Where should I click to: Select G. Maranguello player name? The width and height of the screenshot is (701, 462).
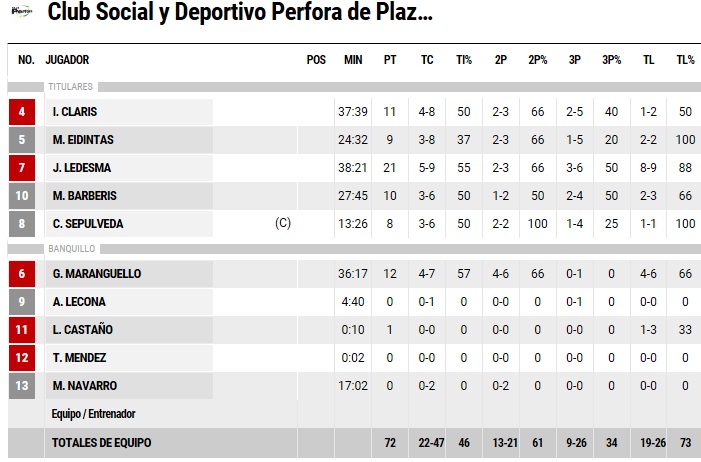97,274
